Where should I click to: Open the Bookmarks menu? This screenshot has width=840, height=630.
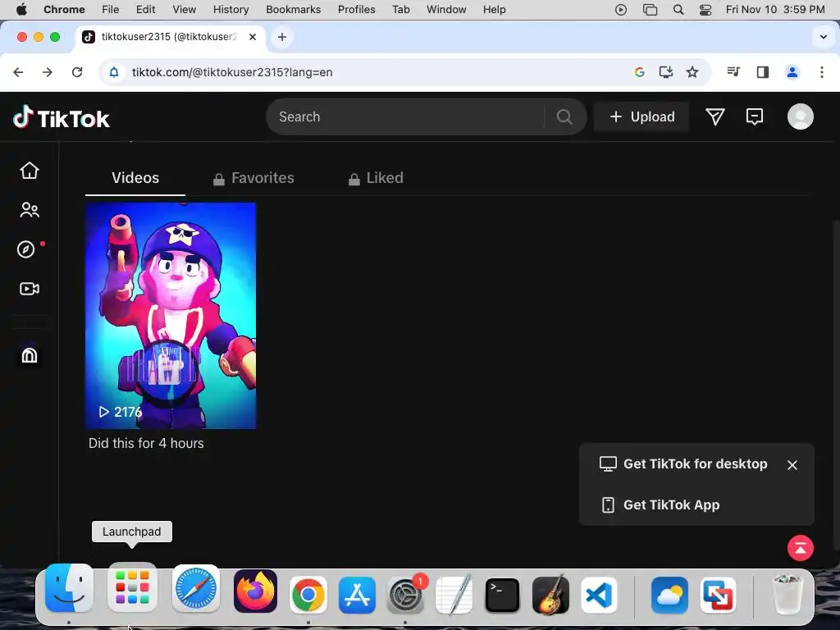[x=293, y=9]
